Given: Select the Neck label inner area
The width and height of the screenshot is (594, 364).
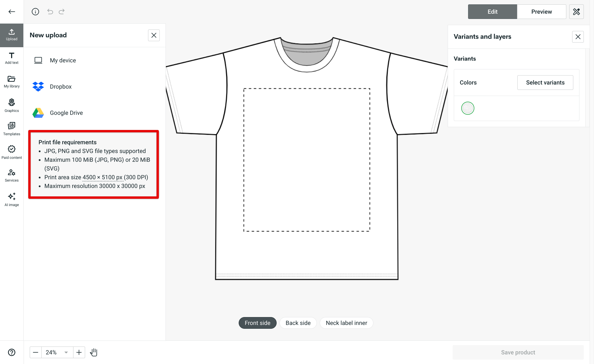Looking at the screenshot, I should [x=346, y=323].
